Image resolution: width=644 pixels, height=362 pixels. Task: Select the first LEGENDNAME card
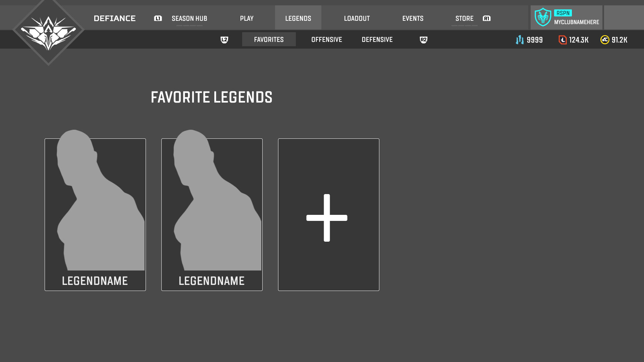coord(95,215)
